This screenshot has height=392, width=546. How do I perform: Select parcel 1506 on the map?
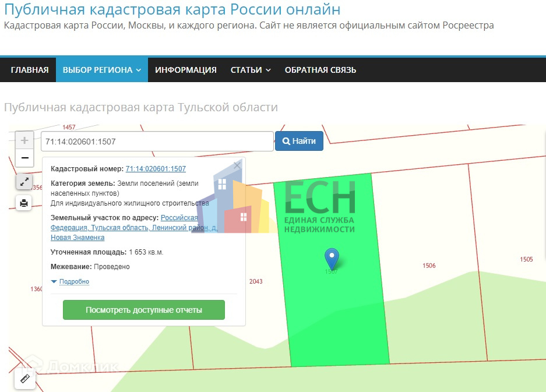point(429,266)
